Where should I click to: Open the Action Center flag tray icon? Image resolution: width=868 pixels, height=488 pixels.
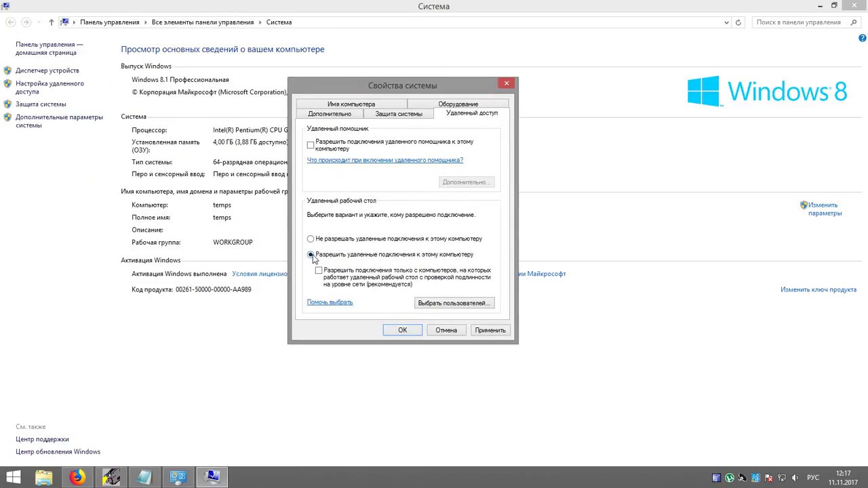pyautogui.click(x=769, y=478)
